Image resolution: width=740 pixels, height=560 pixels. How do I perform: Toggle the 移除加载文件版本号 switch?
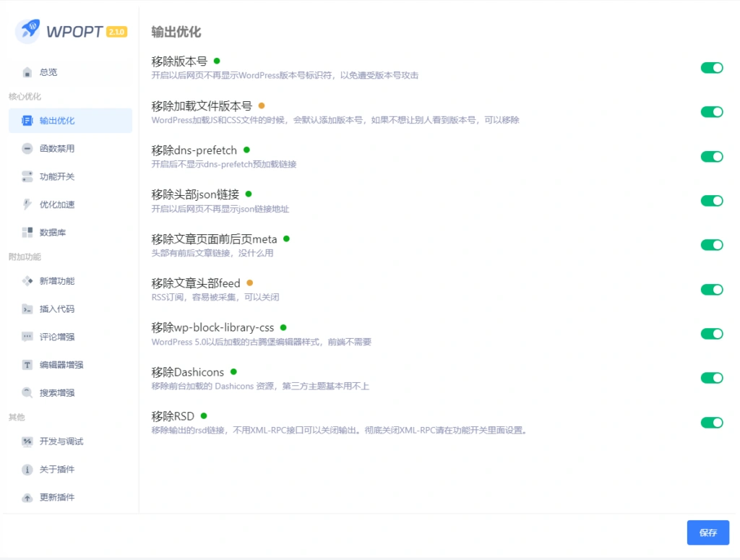[712, 112]
